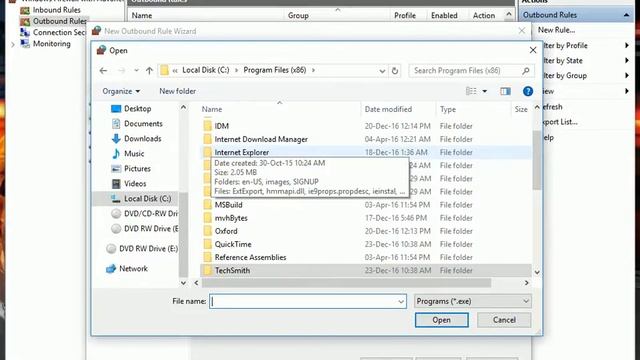640x360 pixels.
Task: Open the recent locations dropdown arrow
Action: tap(136, 71)
